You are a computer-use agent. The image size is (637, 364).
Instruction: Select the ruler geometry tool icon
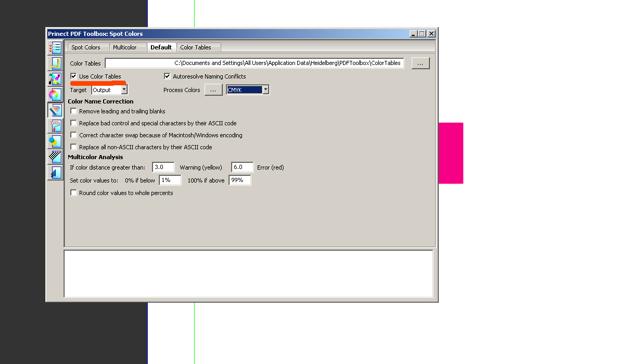[55, 63]
